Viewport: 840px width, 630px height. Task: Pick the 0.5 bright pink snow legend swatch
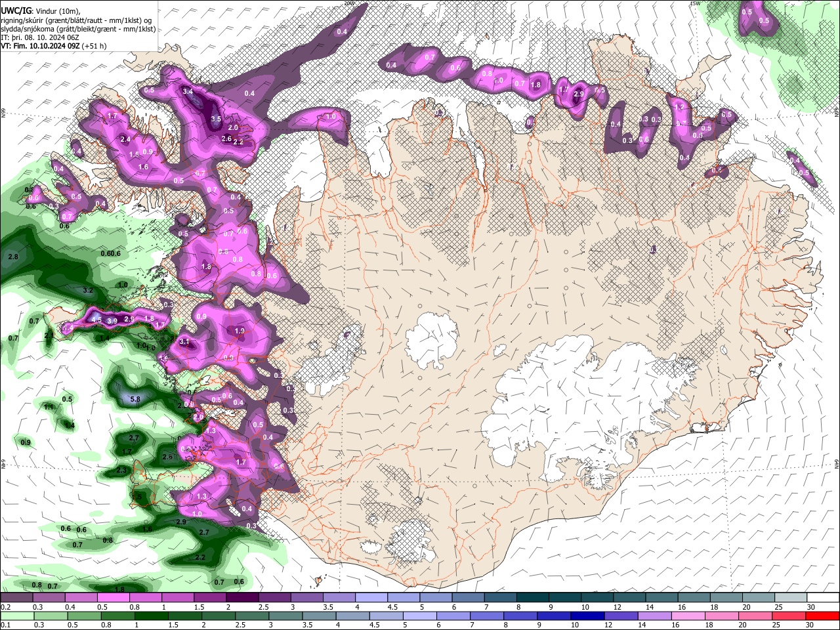coord(113,598)
